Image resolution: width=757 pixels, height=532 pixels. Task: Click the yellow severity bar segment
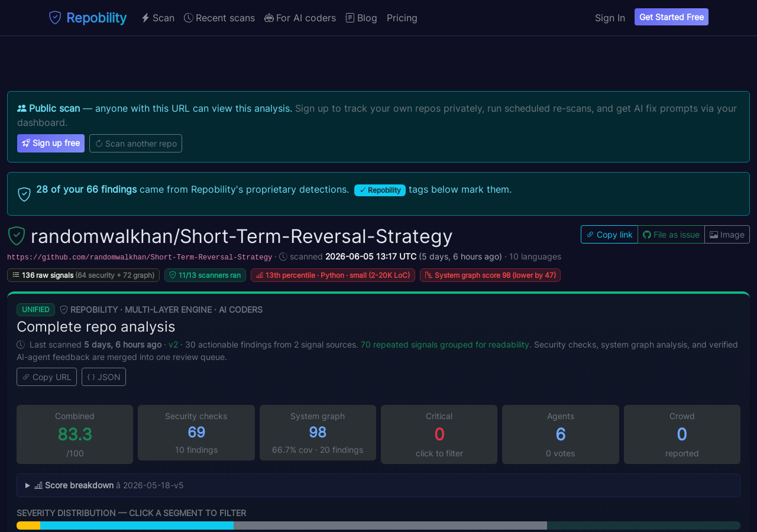[x=28, y=525]
